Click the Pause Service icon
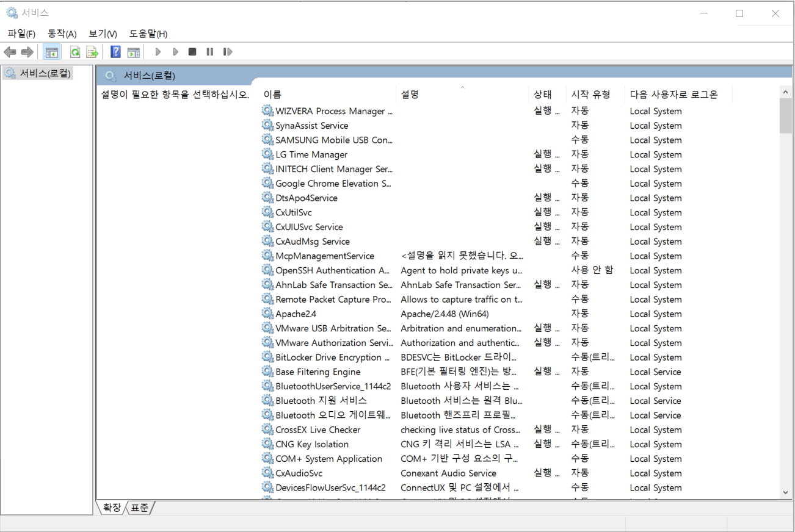 (x=209, y=52)
